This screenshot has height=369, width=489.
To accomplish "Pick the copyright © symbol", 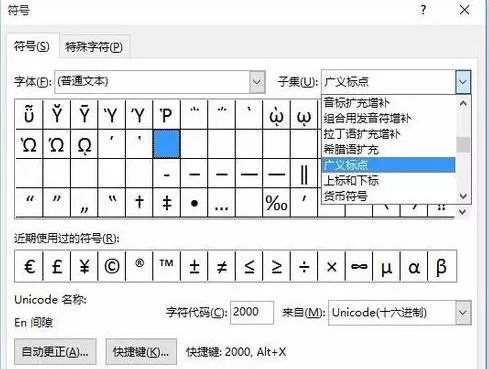I will 112,266.
